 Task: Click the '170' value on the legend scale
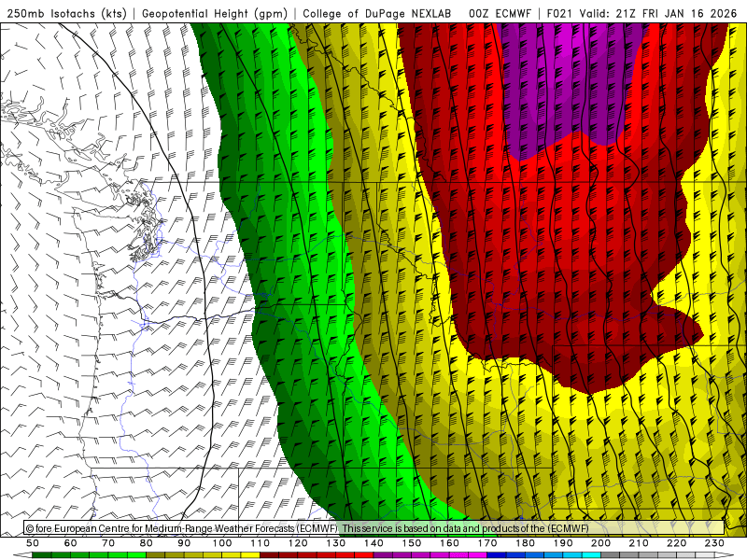click(487, 543)
